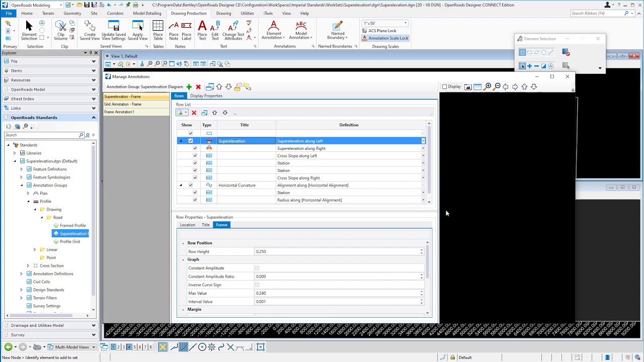Click Apply Saved View tool

click(x=138, y=31)
